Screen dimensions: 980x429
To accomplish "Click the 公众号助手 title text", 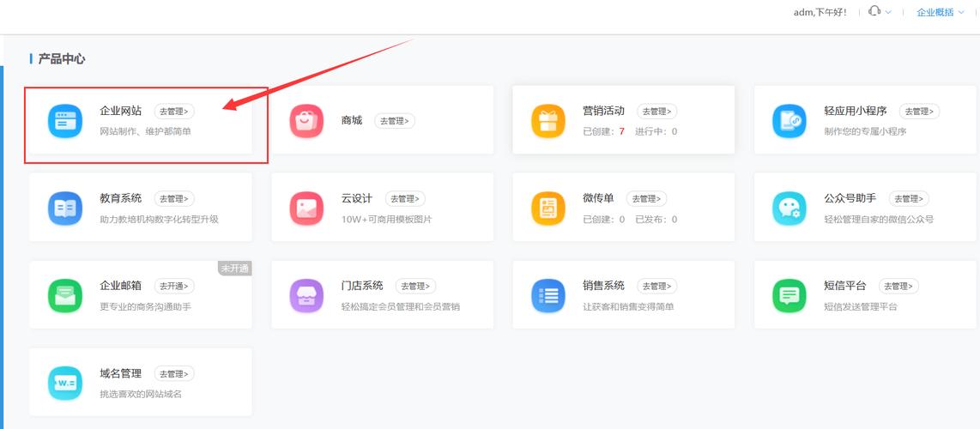I will click(x=850, y=198).
